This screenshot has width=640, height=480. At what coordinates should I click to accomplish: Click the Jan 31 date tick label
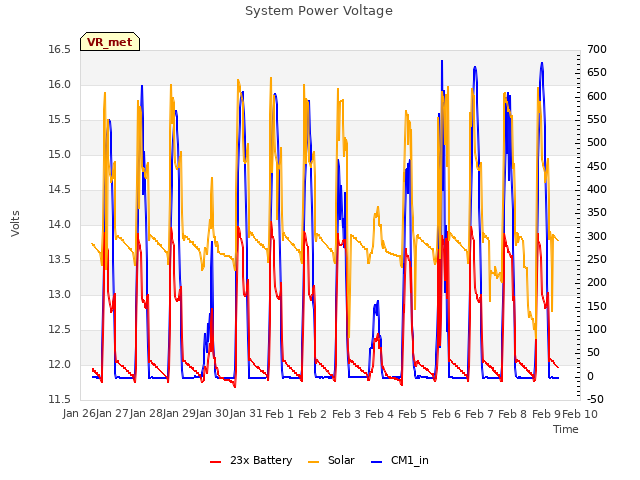246,414
